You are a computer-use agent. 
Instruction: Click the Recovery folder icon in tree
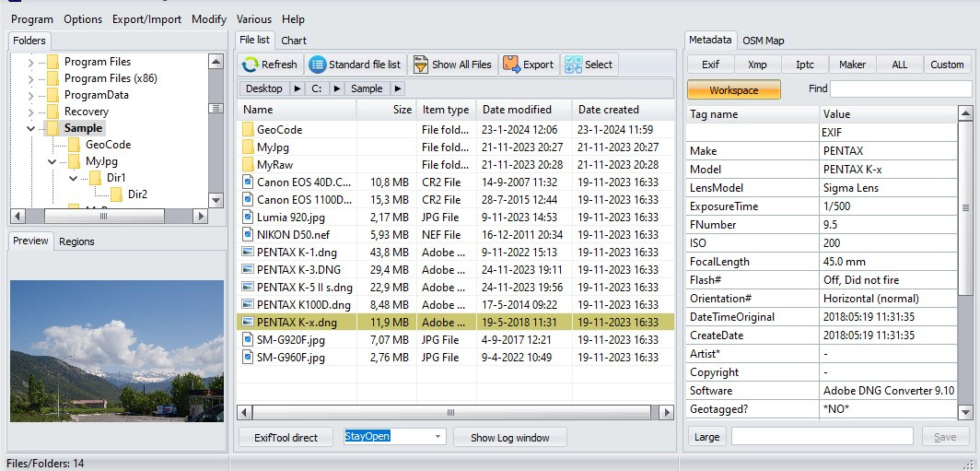tap(53, 112)
